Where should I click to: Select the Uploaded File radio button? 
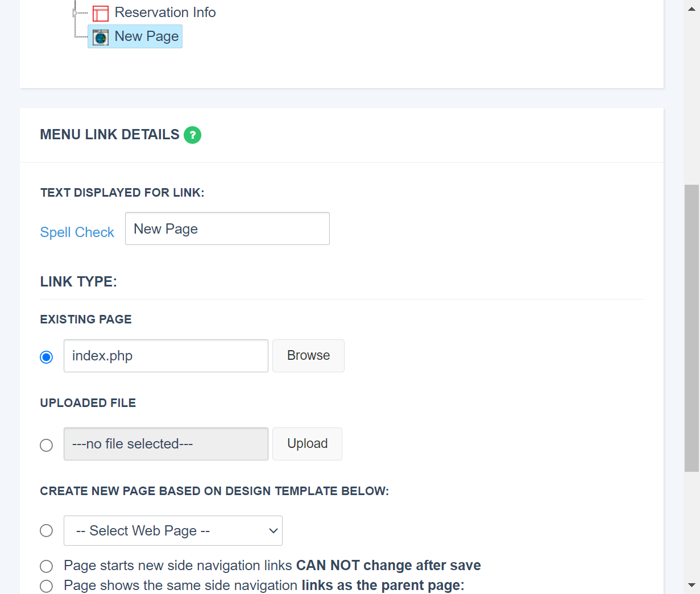click(47, 445)
